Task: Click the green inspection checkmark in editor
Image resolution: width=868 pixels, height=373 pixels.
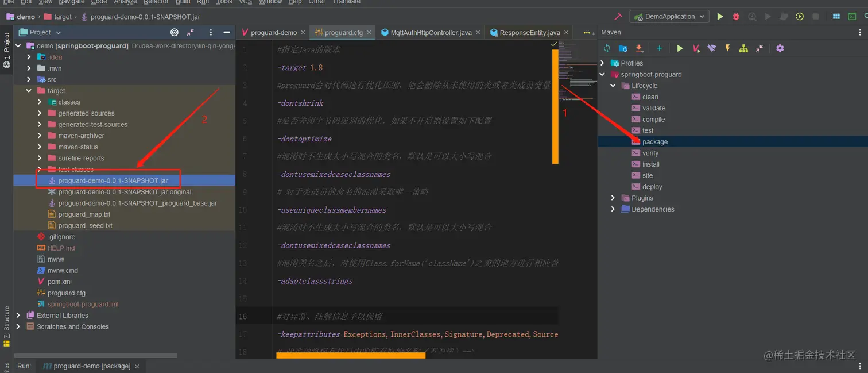Action: pos(554,44)
